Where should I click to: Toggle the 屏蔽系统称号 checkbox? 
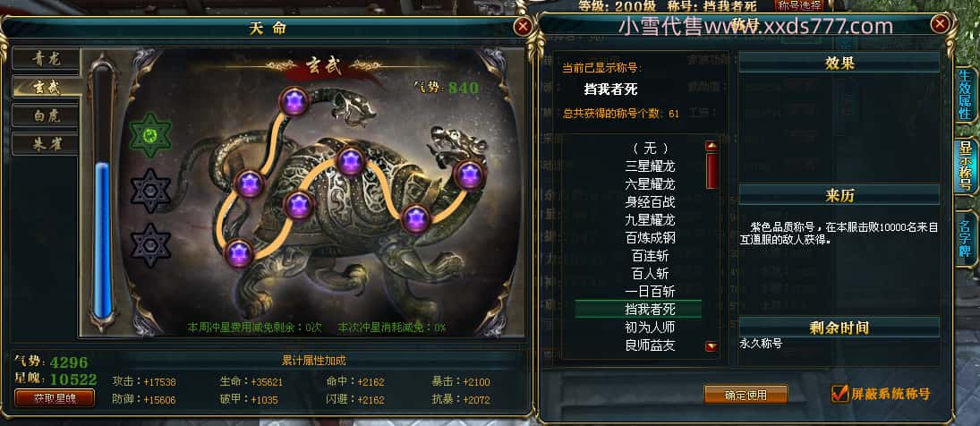pyautogui.click(x=839, y=394)
